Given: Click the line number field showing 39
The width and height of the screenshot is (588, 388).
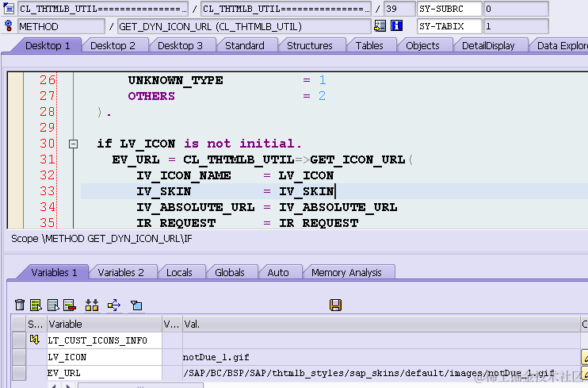Looking at the screenshot, I should (x=399, y=9).
